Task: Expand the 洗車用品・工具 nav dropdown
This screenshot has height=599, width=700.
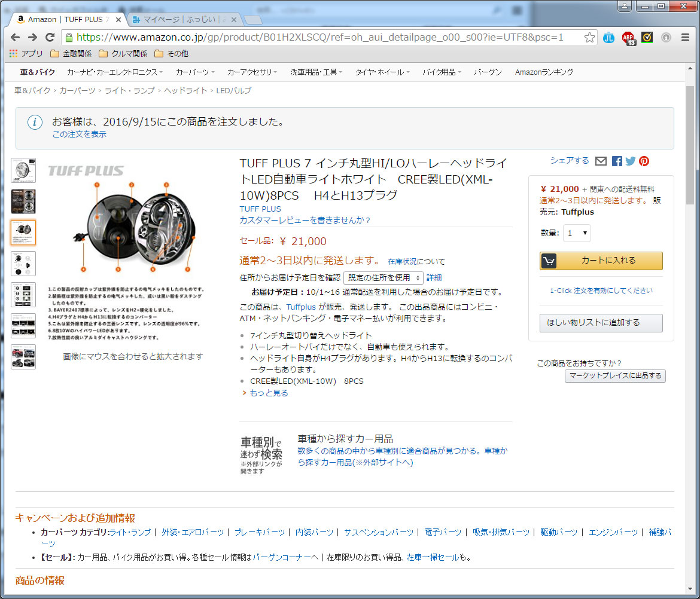Action: [x=316, y=72]
